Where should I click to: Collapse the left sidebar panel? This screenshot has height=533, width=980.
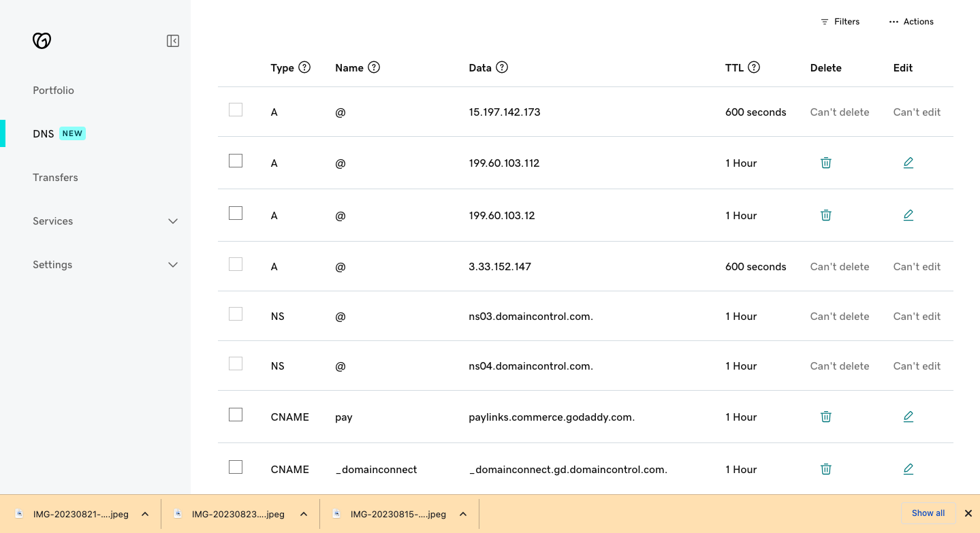click(x=172, y=40)
